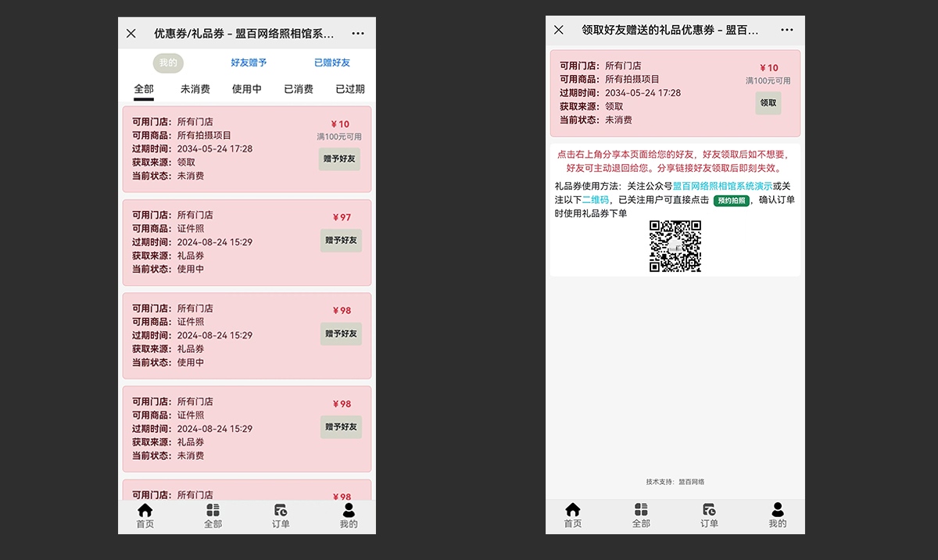938x560 pixels.
Task: Open 订单 orders icon in left phone
Action: 281,510
